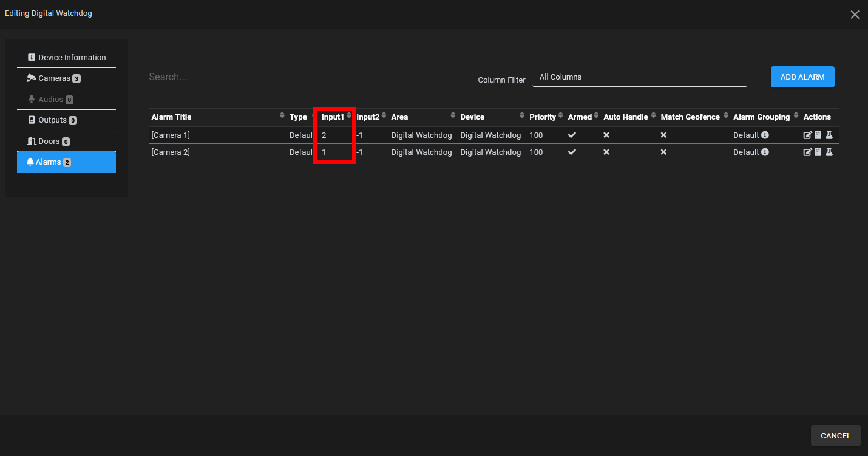
Task: Sort by the Priority column sort arrows
Action: pyautogui.click(x=561, y=115)
